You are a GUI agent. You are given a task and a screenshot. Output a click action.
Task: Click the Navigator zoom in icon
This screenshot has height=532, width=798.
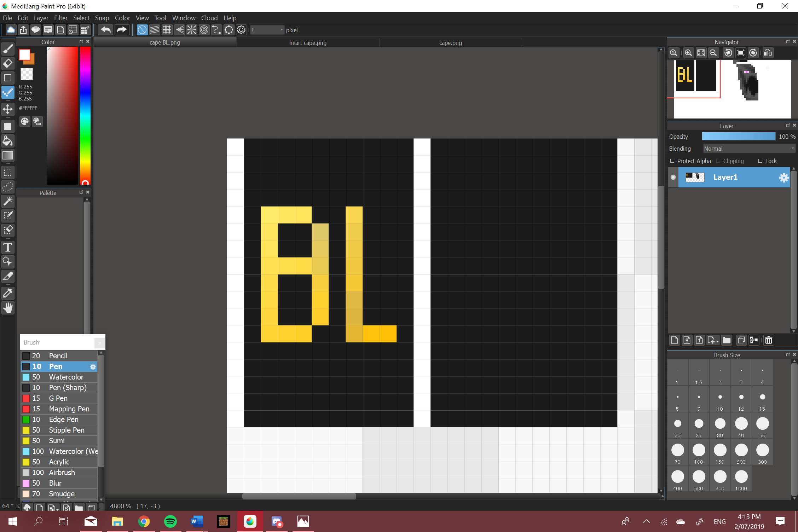688,53
